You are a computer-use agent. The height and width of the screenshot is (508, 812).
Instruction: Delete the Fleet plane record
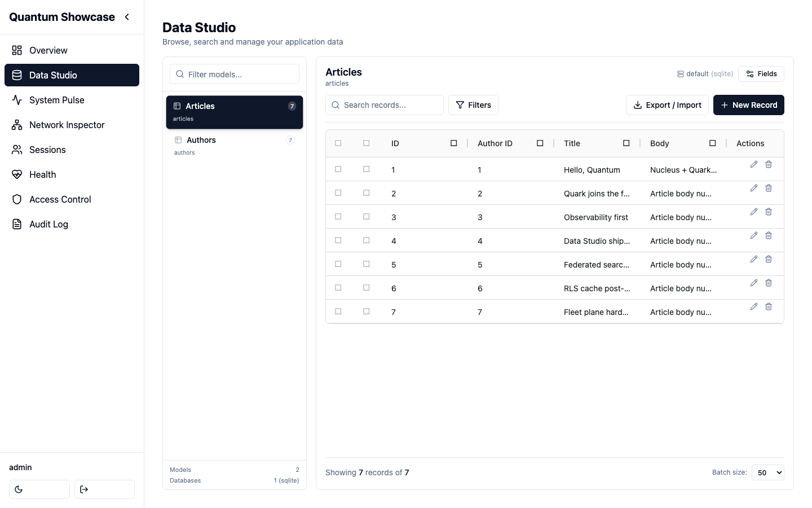(x=769, y=306)
